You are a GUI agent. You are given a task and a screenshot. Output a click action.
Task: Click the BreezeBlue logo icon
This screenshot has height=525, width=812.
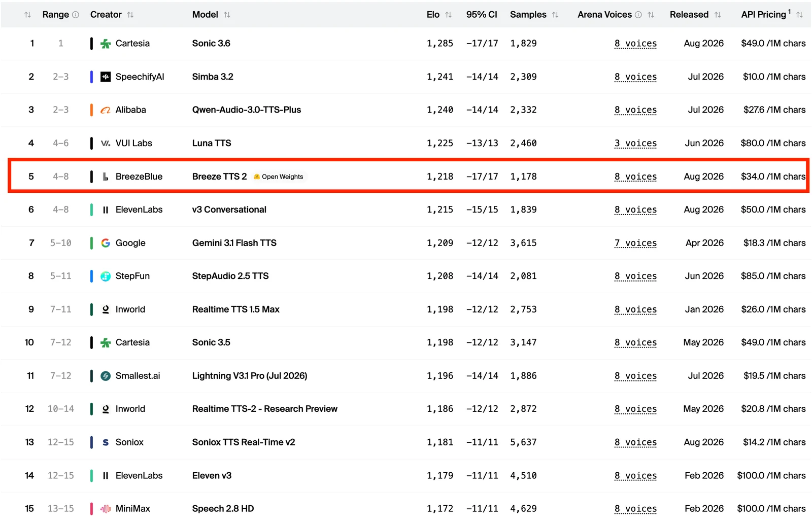pos(106,177)
